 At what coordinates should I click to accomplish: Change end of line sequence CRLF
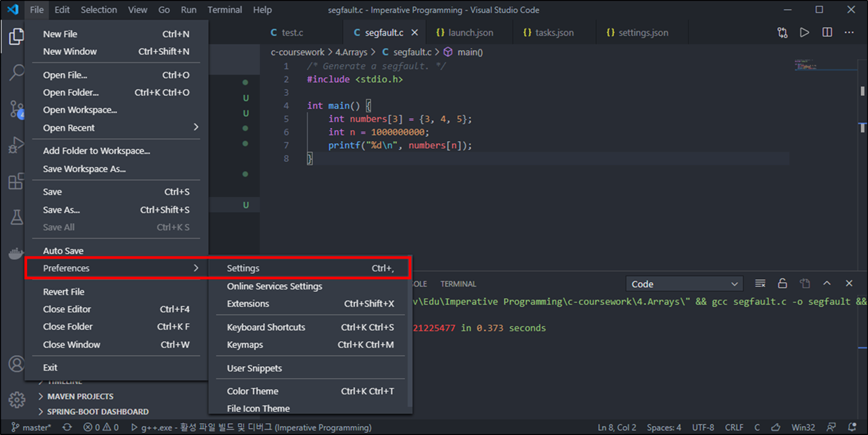[x=734, y=427]
